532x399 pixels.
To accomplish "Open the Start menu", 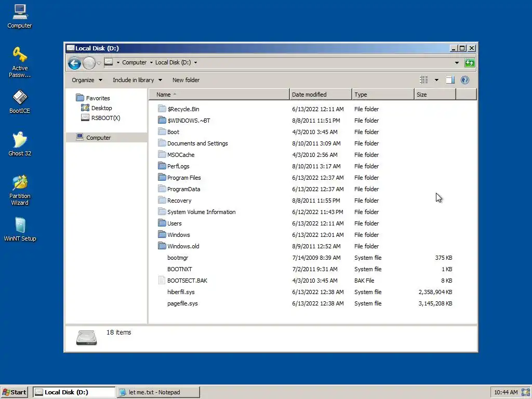I will [x=14, y=392].
